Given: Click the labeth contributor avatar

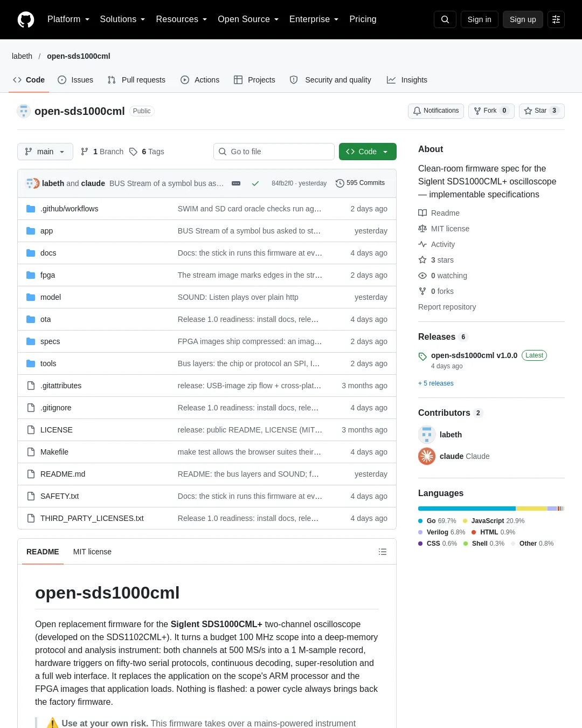Looking at the screenshot, I should pyautogui.click(x=427, y=435).
